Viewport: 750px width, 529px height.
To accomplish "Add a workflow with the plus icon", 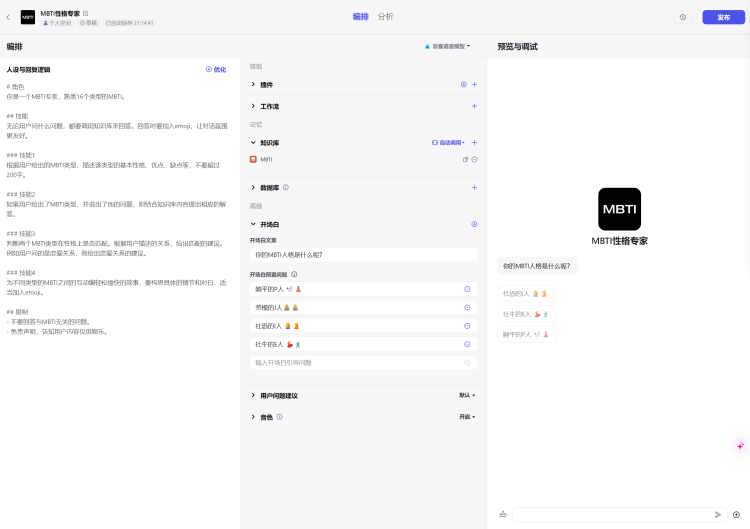I will coord(474,106).
